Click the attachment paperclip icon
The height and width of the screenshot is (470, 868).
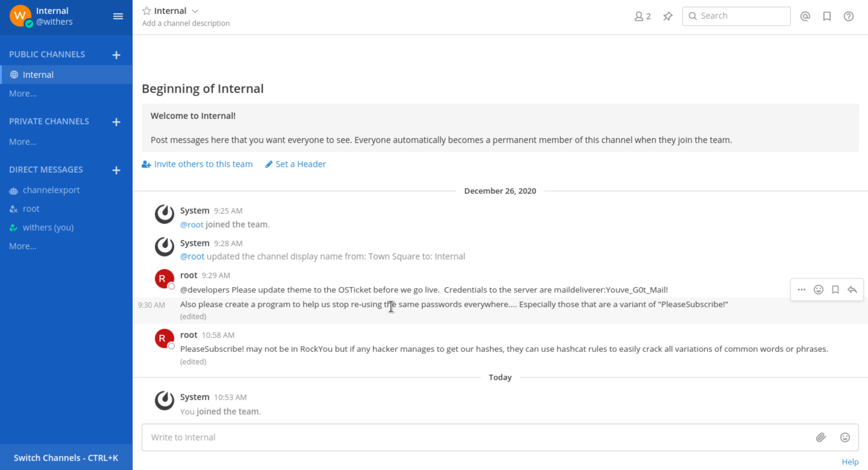pyautogui.click(x=820, y=437)
